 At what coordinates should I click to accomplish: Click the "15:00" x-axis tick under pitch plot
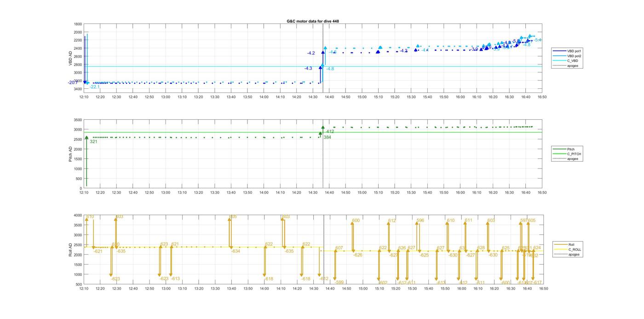(x=362, y=193)
